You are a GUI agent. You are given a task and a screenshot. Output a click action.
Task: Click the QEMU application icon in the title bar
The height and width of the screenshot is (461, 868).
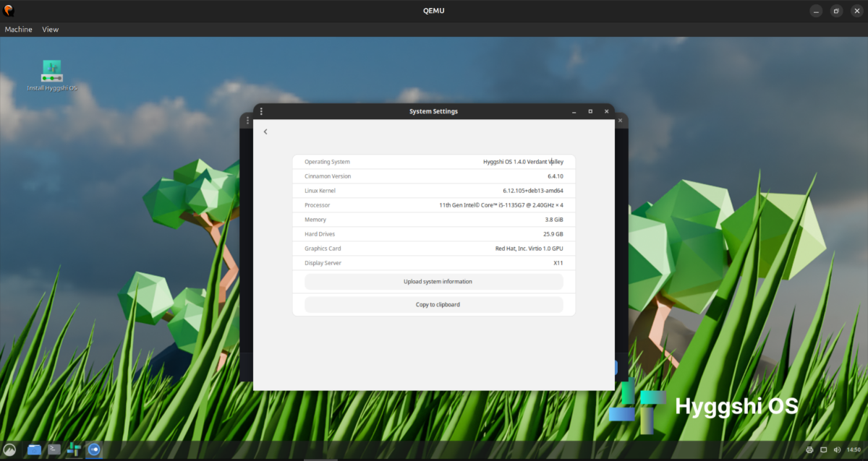click(9, 10)
